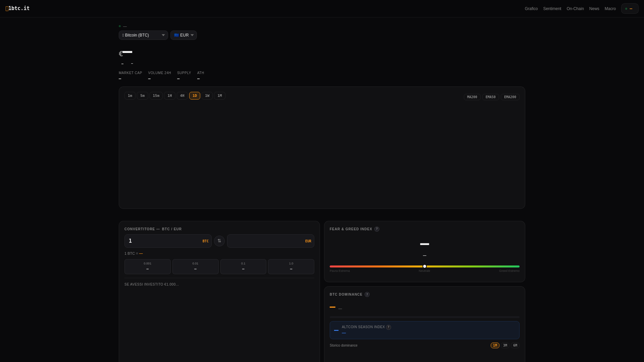Choose the 0.1 BTC preset
644x362 pixels.
tap(243, 267)
